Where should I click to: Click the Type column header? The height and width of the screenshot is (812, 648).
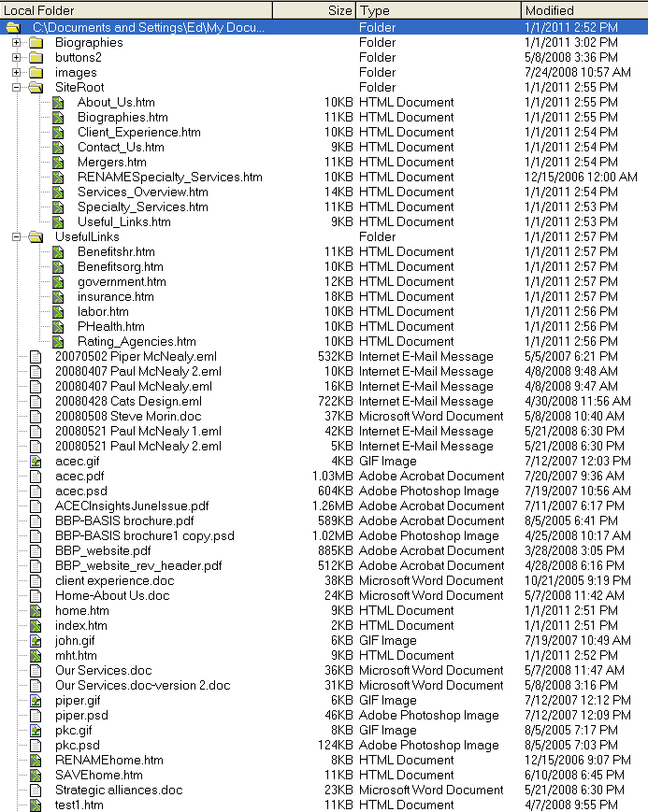point(438,9)
